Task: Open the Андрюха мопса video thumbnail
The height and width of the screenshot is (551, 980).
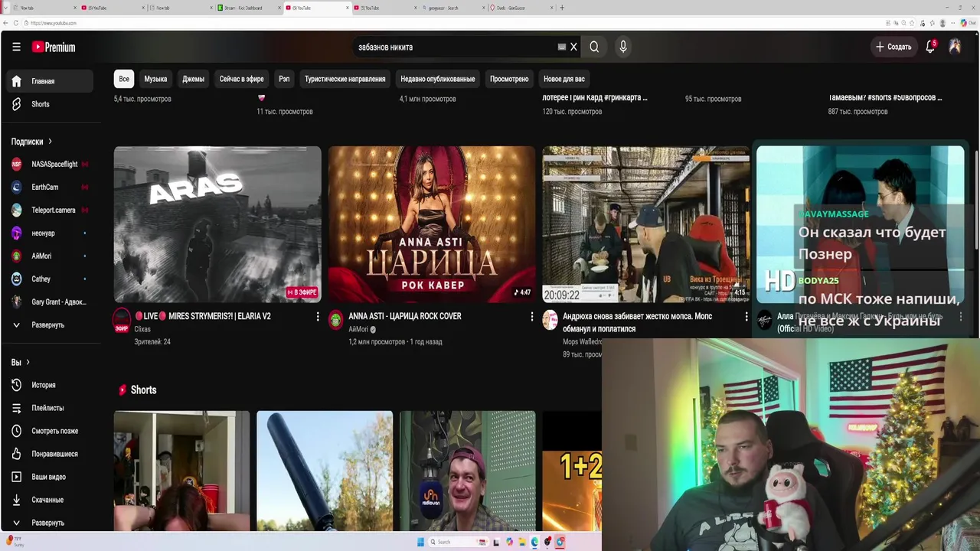Action: point(646,224)
